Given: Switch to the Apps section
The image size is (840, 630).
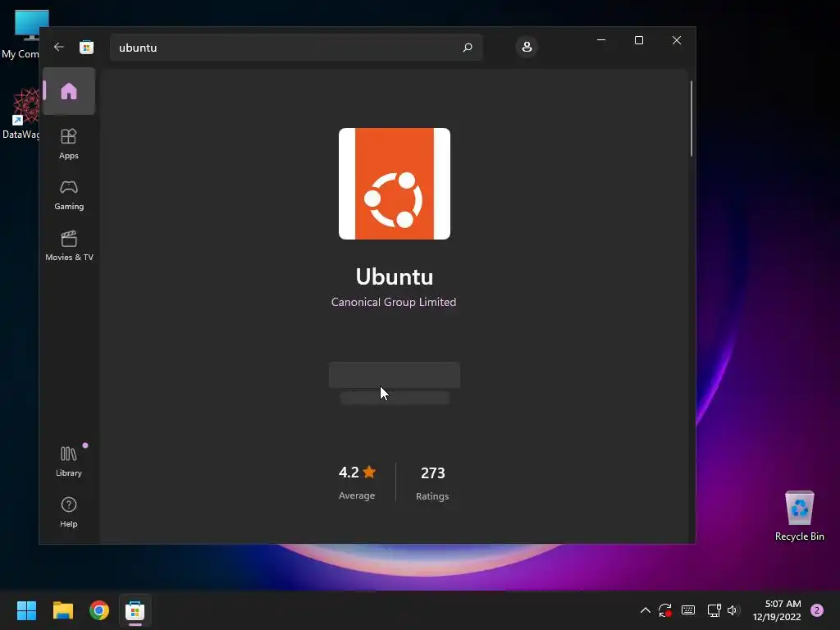Looking at the screenshot, I should point(69,144).
